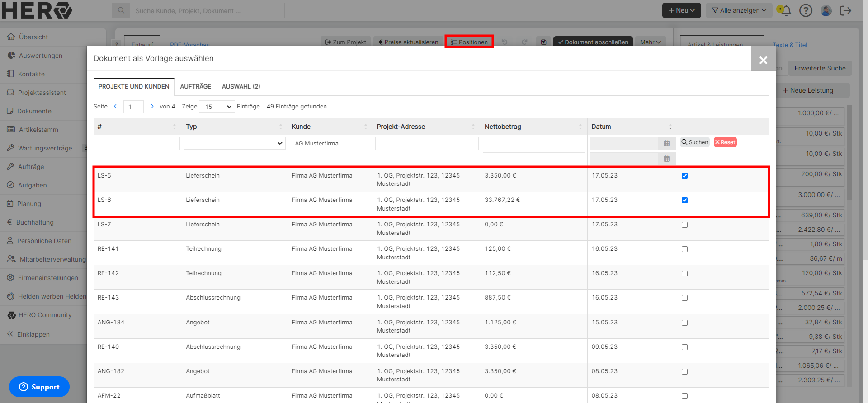Viewport: 868px width, 403px height.
Task: Sort by the Kunde column header
Action: coord(330,127)
